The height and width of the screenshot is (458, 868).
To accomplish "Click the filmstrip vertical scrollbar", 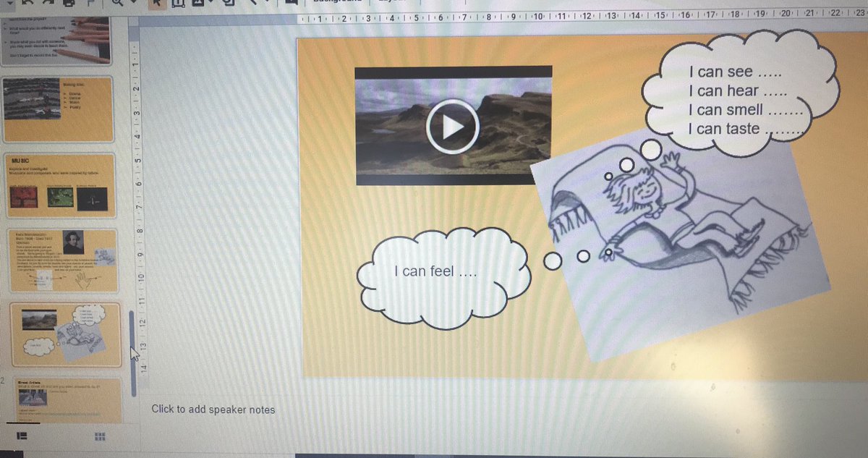I will tap(133, 353).
